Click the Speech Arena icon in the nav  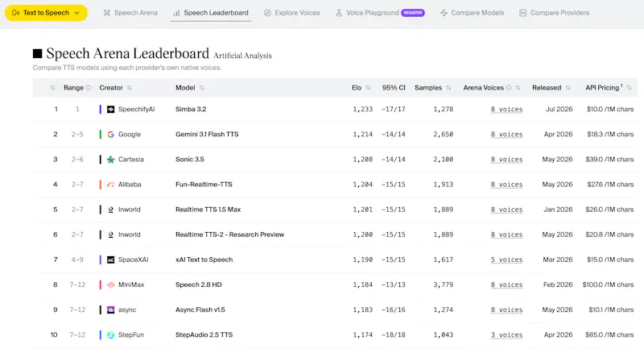pos(107,13)
